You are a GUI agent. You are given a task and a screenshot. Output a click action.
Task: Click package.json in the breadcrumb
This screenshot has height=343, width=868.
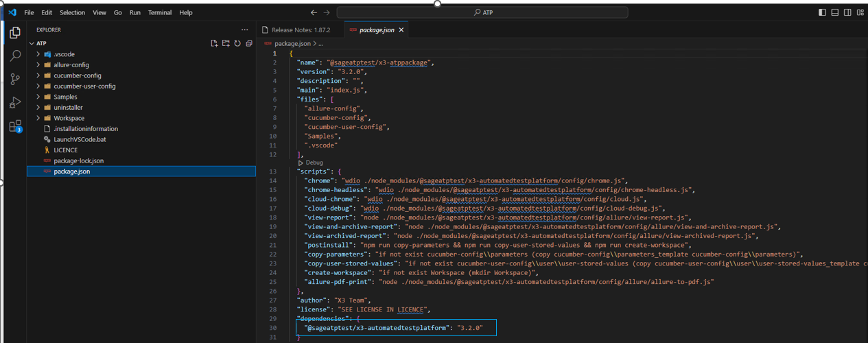pos(294,43)
